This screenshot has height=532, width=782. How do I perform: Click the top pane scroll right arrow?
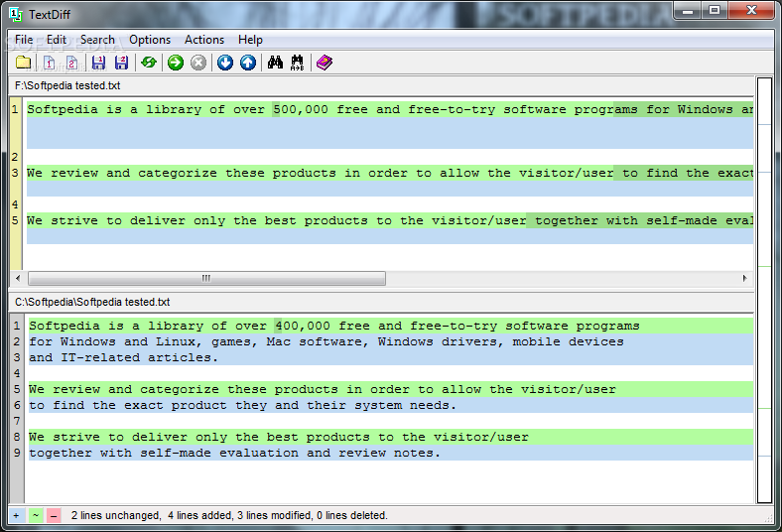pos(744,278)
